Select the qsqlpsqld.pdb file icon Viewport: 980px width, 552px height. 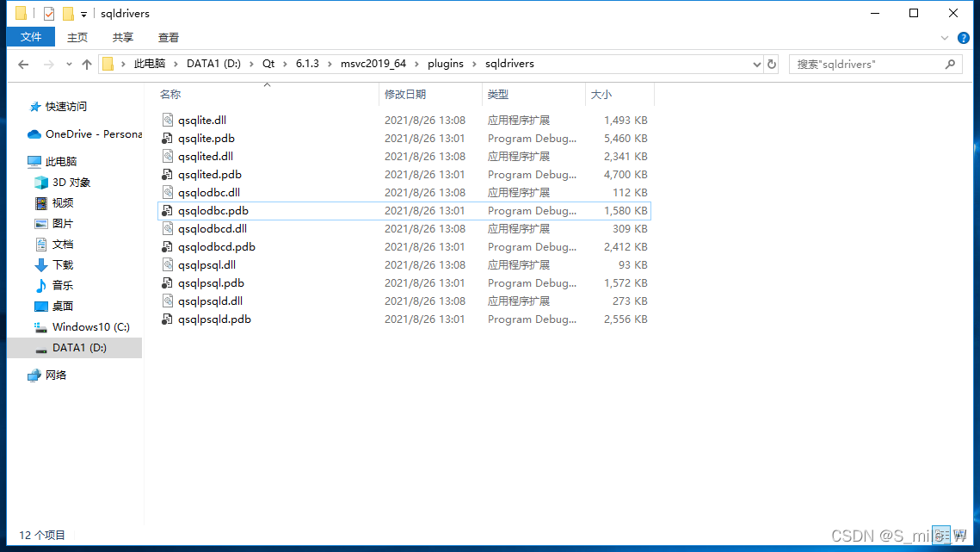tap(168, 319)
